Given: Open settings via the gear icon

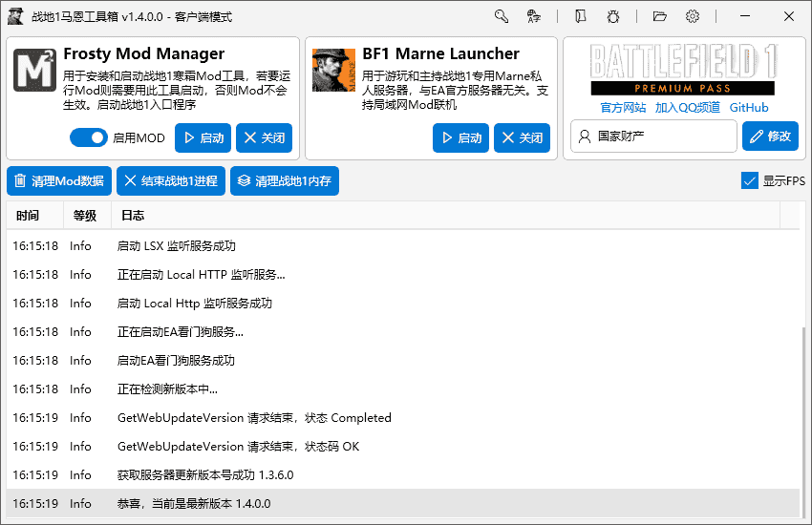Looking at the screenshot, I should click(x=692, y=16).
